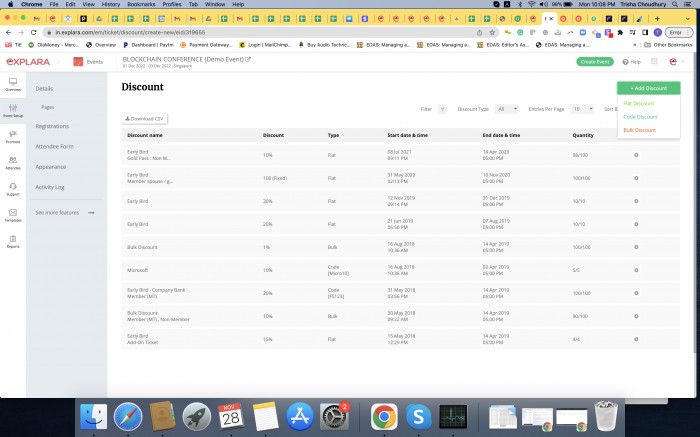This screenshot has height=437, width=700.
Task: Open Registrations in the setup menu
Action: [52, 126]
